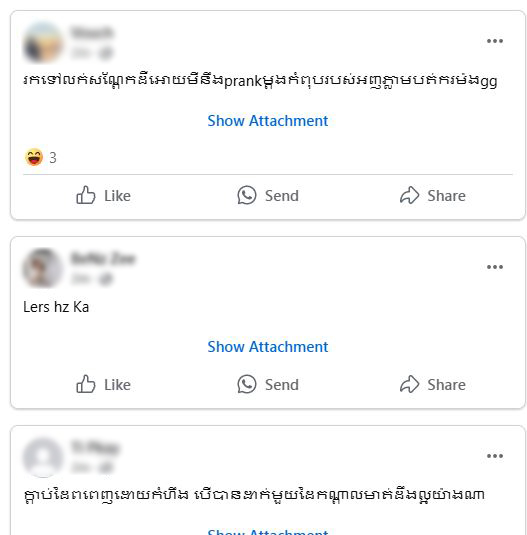Open third post's default avatar picture
The image size is (527, 535).
coord(43,457)
